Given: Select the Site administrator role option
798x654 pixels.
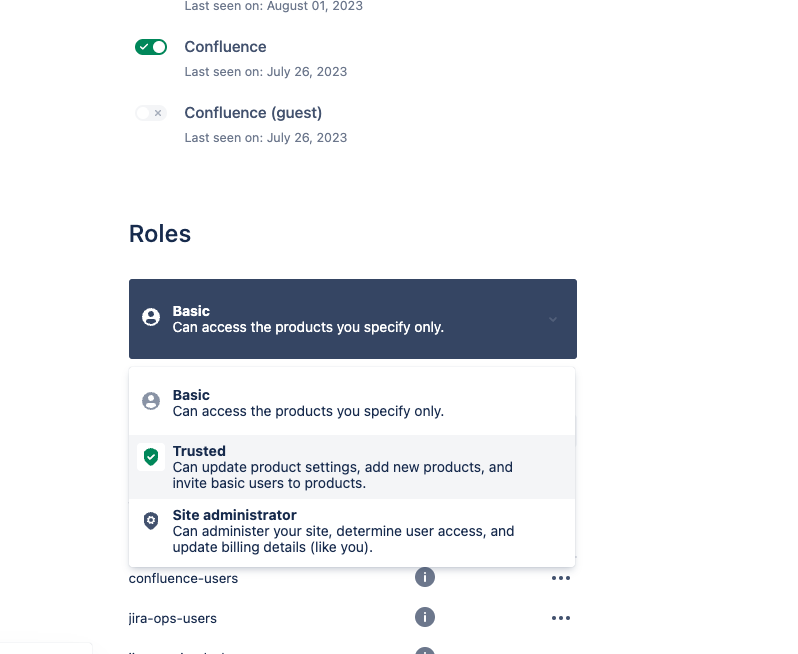Looking at the screenshot, I should tap(352, 531).
